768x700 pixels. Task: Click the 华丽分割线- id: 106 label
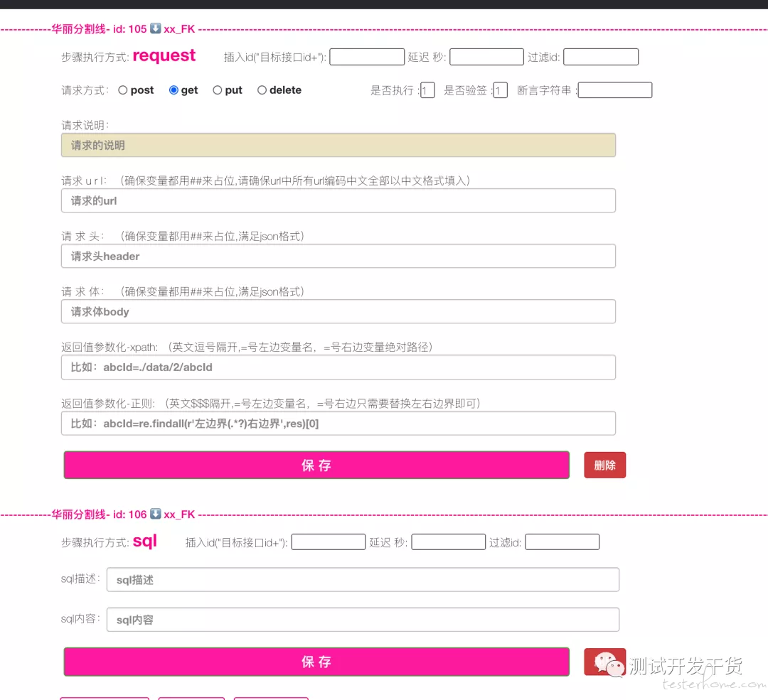99,515
